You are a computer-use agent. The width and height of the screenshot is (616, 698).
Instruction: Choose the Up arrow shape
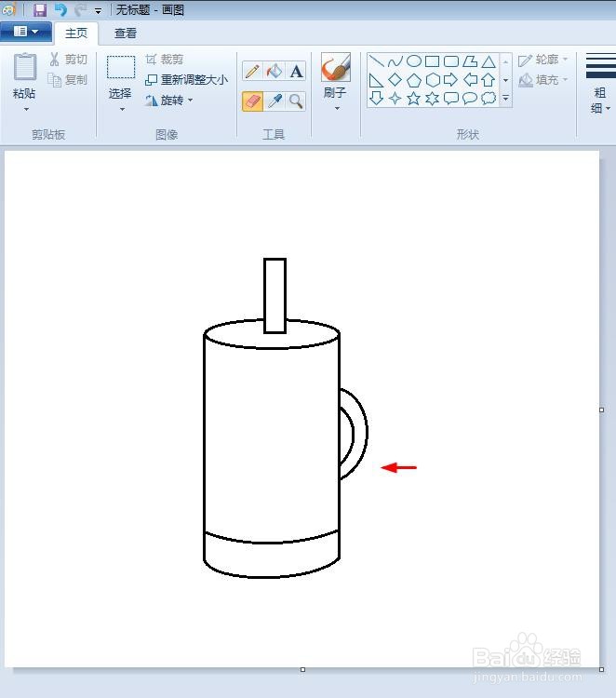coord(489,80)
